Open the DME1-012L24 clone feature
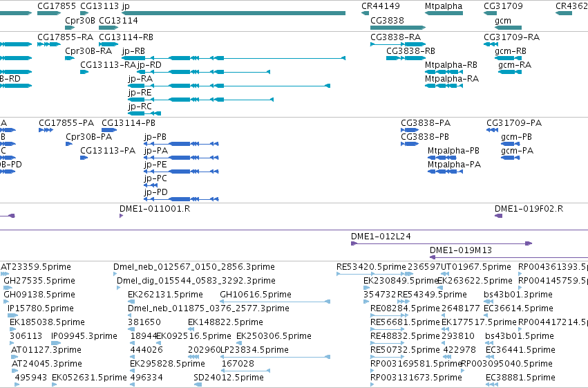Image resolution: width=588 pixels, height=388 pixels. (x=442, y=243)
